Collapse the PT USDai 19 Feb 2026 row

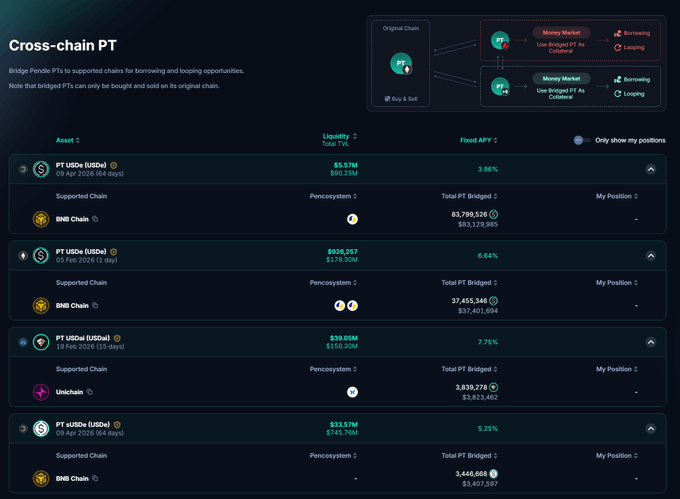pyautogui.click(x=650, y=342)
